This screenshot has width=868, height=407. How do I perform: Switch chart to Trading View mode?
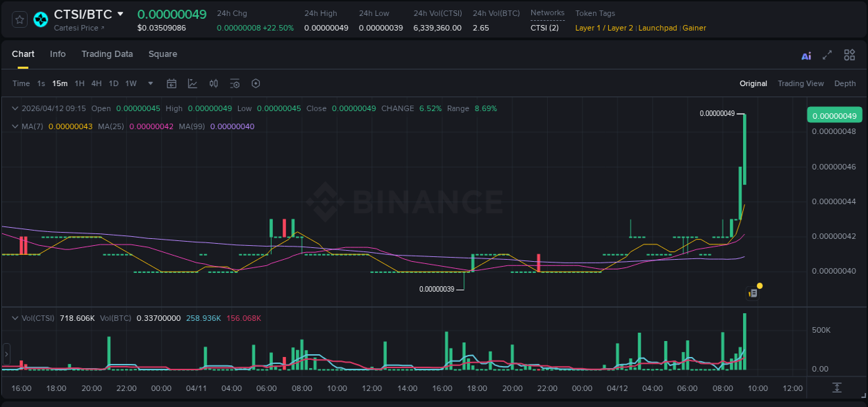click(801, 83)
